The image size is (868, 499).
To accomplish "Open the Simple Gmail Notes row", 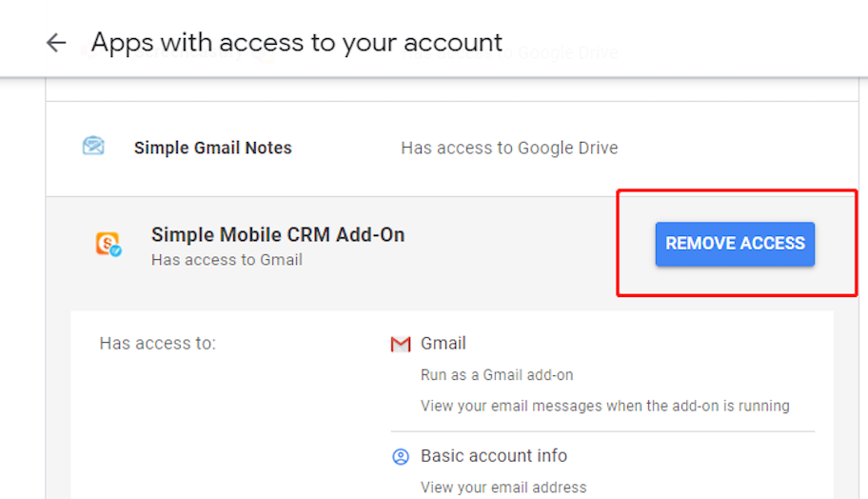I will coord(452,149).
